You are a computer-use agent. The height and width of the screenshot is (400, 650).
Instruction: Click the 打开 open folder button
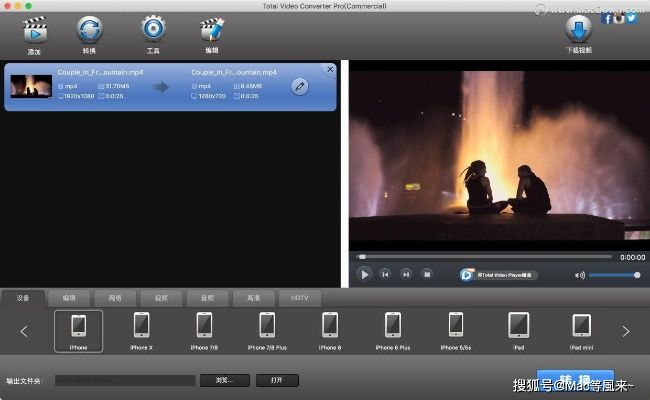pyautogui.click(x=277, y=380)
